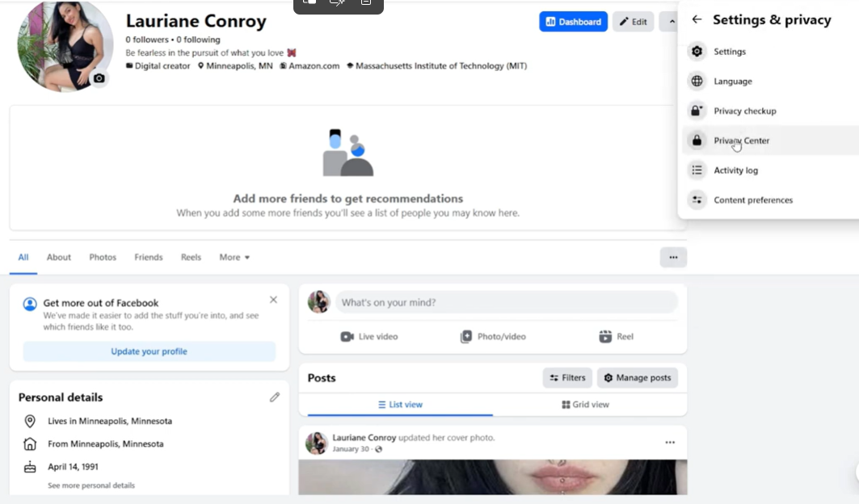Open the cover photo post image
The width and height of the screenshot is (859, 504).
pyautogui.click(x=492, y=477)
